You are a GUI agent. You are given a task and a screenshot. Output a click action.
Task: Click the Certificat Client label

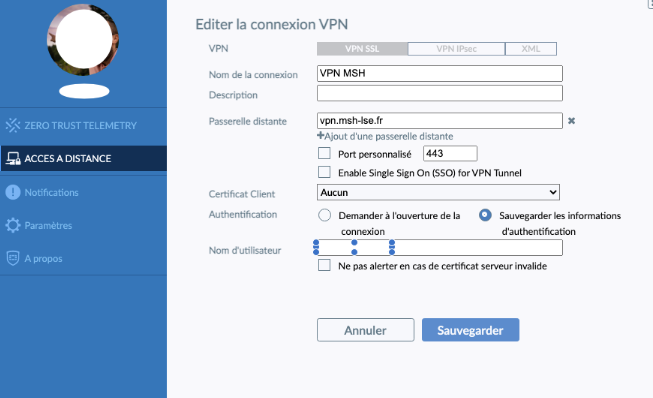click(x=242, y=194)
